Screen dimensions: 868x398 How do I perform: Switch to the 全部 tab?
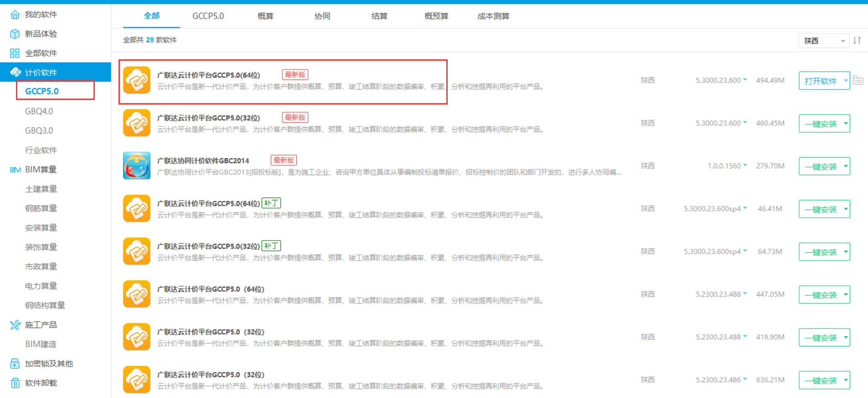pyautogui.click(x=152, y=16)
